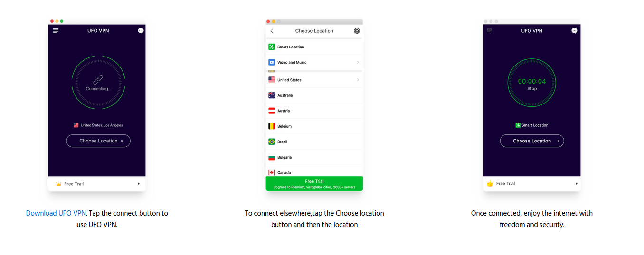Viewport: 644px width, 255px height.
Task: Select Australia from location list
Action: click(314, 95)
